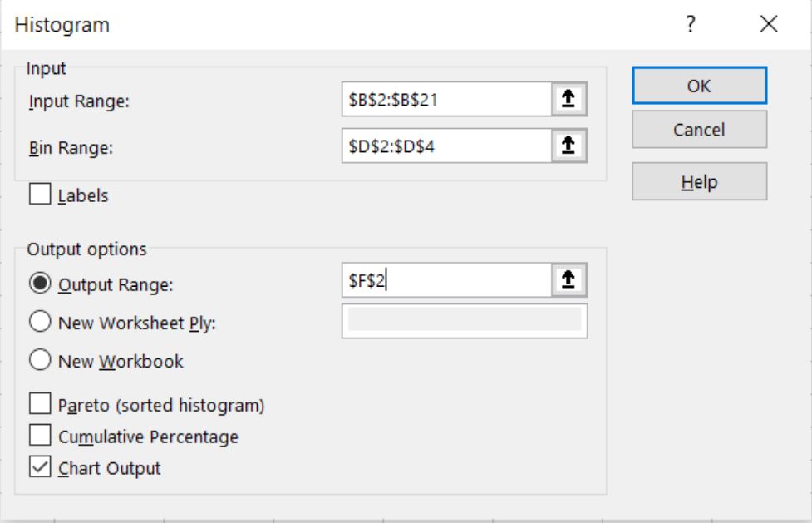This screenshot has height=523, width=812.
Task: Open the Help button
Action: coord(699,182)
